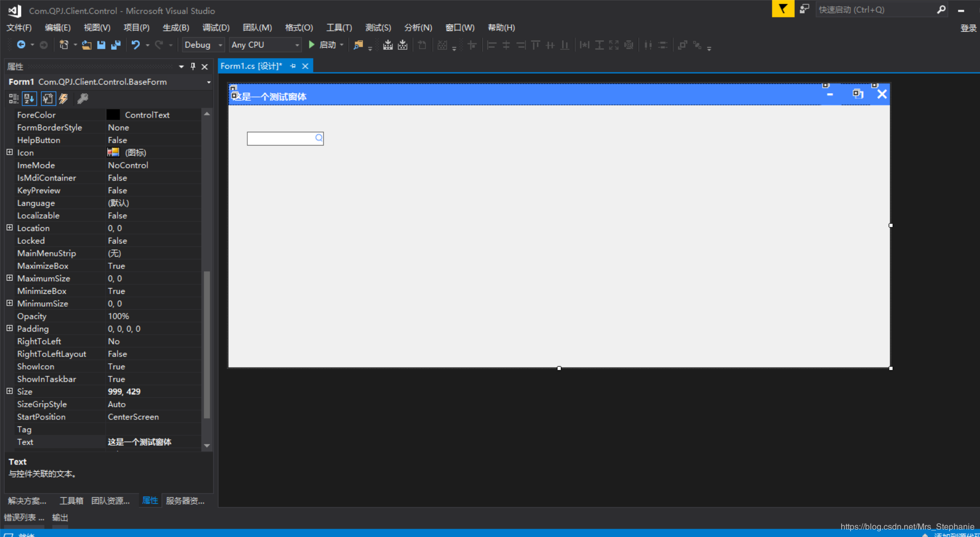Switch to the 解决方案 panel tab
This screenshot has width=980, height=537.
(x=27, y=500)
